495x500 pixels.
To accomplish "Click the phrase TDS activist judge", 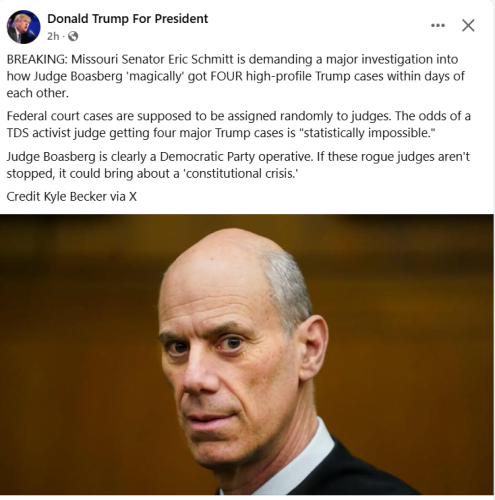I will pyautogui.click(x=56, y=133).
